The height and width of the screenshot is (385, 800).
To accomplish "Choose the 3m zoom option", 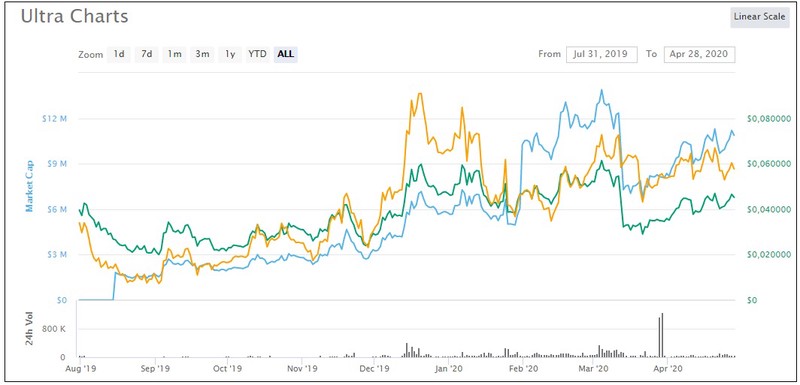I will tap(202, 54).
